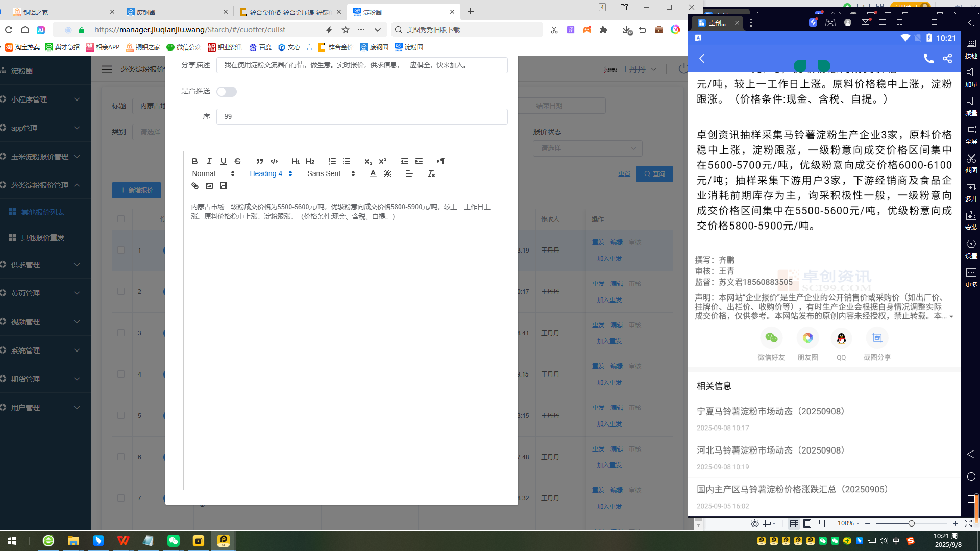Check the checkbox for row 1
Screen dimensions: 980x551
pos(121,250)
